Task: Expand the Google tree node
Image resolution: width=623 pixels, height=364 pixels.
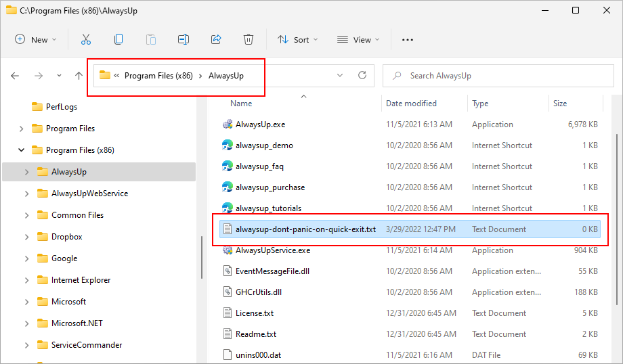Action: [x=26, y=258]
